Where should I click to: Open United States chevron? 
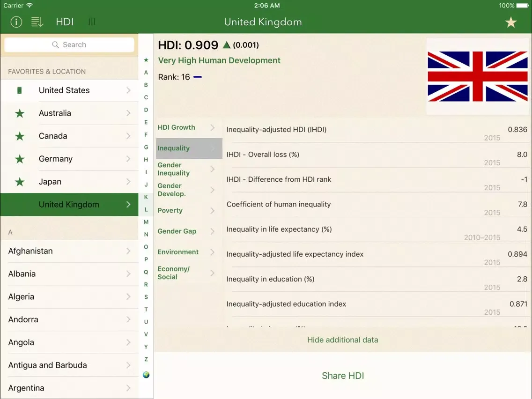pos(128,90)
